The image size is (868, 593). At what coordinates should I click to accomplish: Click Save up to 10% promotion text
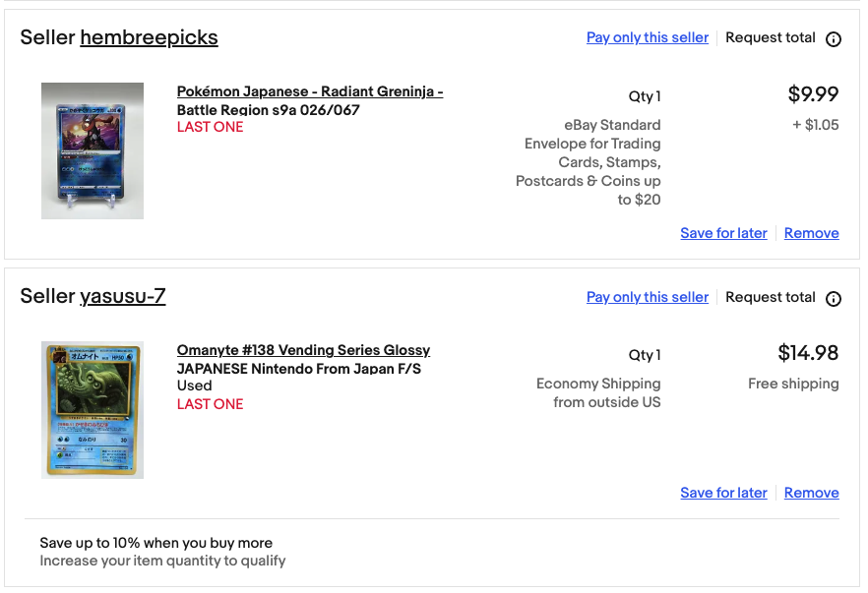[x=156, y=543]
